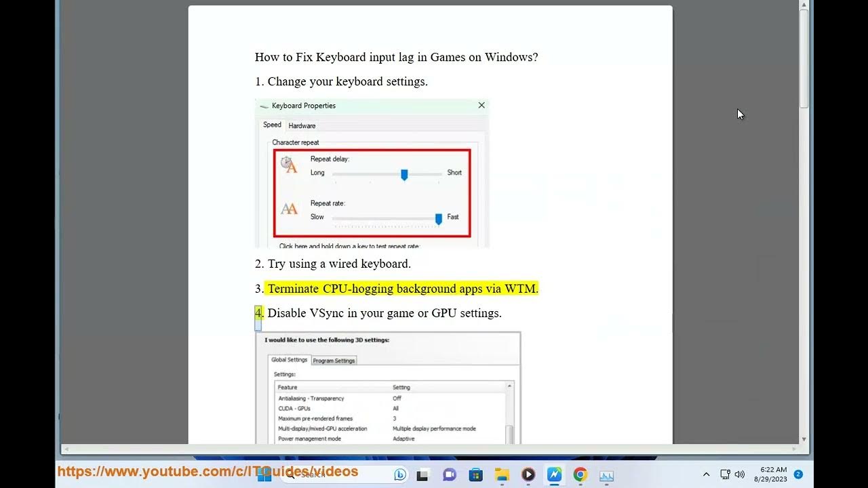The height and width of the screenshot is (488, 868).
Task: Click the Repeat delay slider handle
Action: (x=404, y=175)
